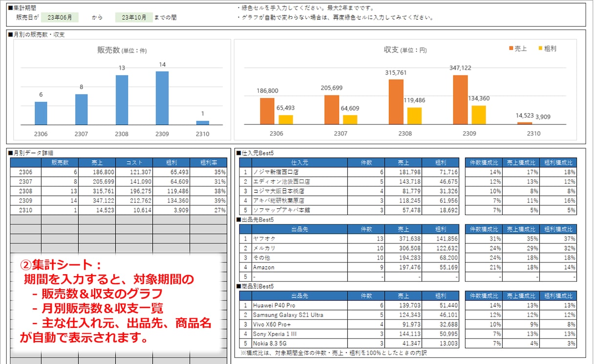The image size is (596, 364).
Task: Select the 2309 blue bar in 販売数 chart
Action: (x=162, y=98)
